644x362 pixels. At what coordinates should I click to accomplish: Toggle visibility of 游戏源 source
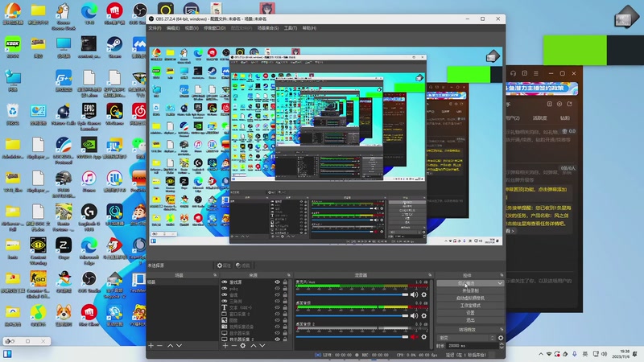tap(277, 282)
